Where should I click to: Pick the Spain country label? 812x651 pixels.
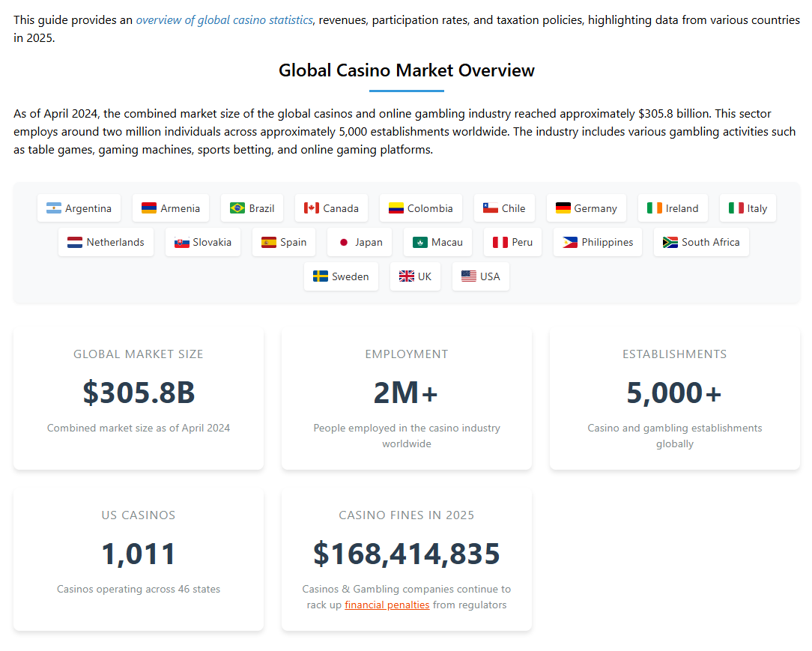tap(293, 243)
